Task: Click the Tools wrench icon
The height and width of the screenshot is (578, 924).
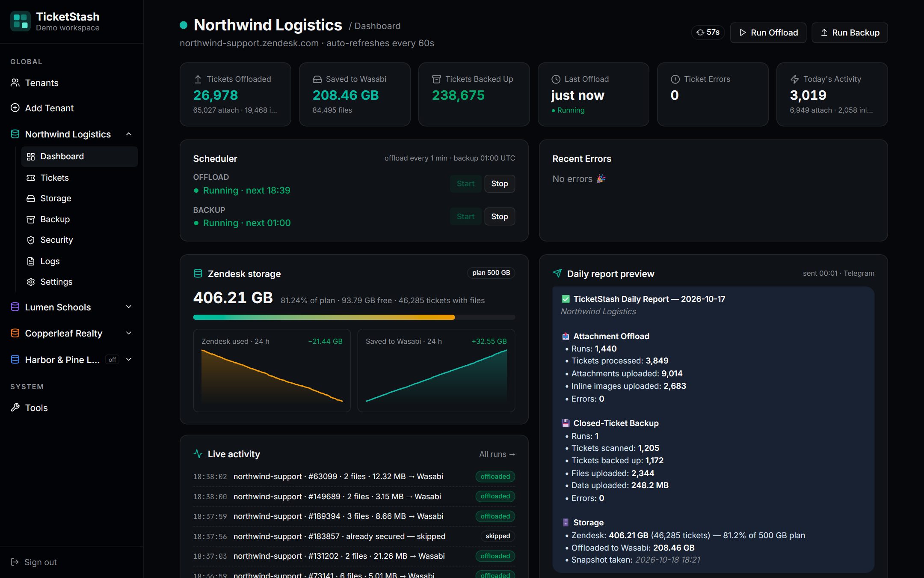Action: coord(15,408)
